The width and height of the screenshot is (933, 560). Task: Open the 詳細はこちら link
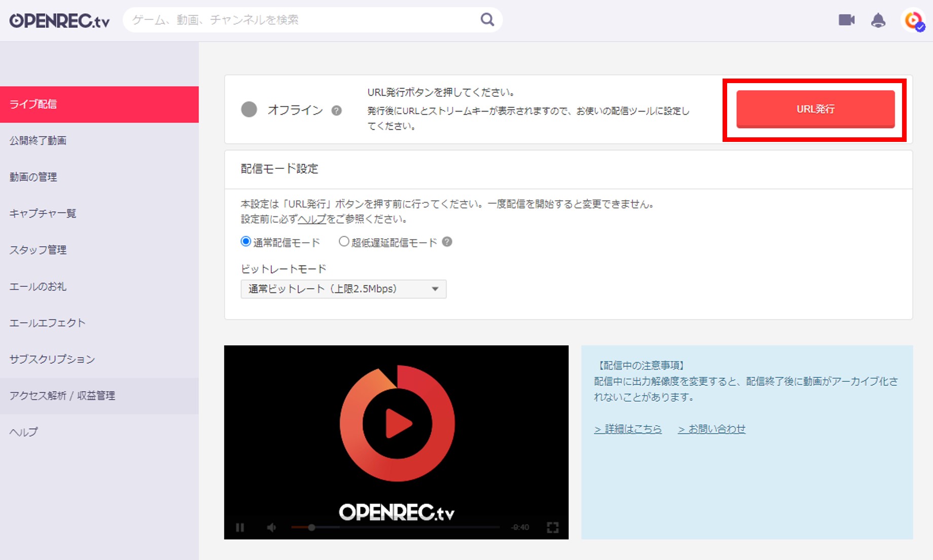628,429
